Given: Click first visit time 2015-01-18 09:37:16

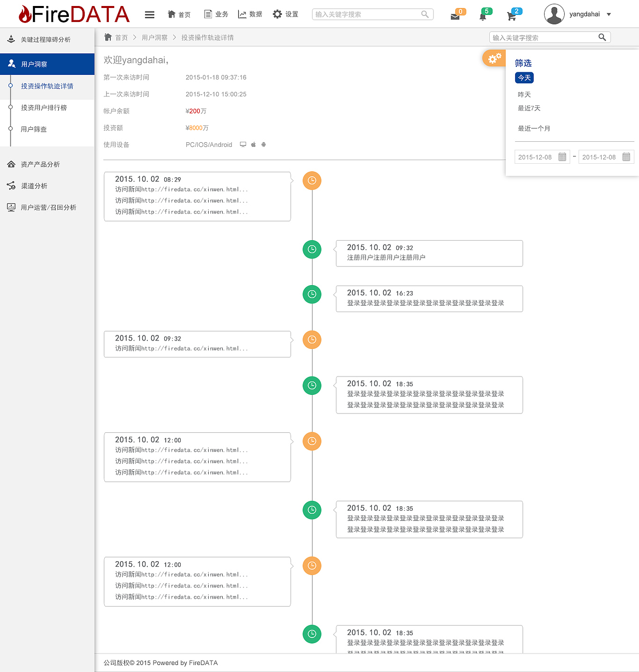Looking at the screenshot, I should click(216, 77).
